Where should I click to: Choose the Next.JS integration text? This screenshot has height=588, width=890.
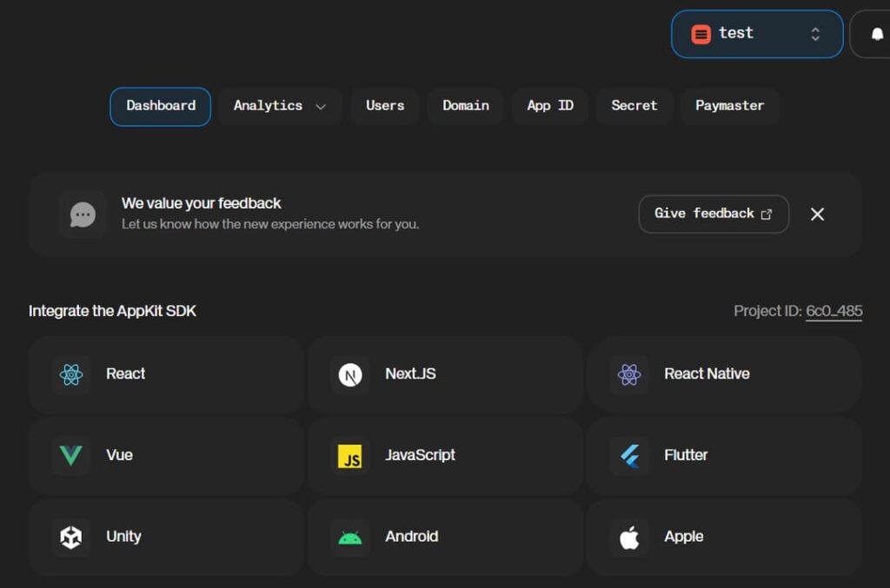tap(410, 373)
